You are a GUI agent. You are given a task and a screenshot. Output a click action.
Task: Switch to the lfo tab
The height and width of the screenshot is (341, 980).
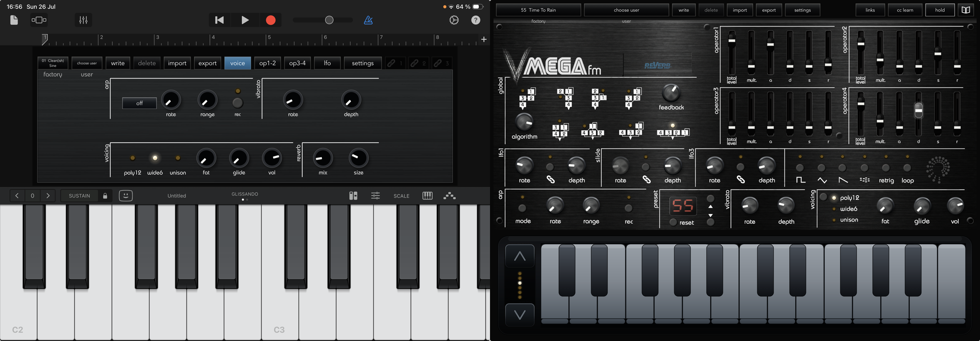[327, 63]
